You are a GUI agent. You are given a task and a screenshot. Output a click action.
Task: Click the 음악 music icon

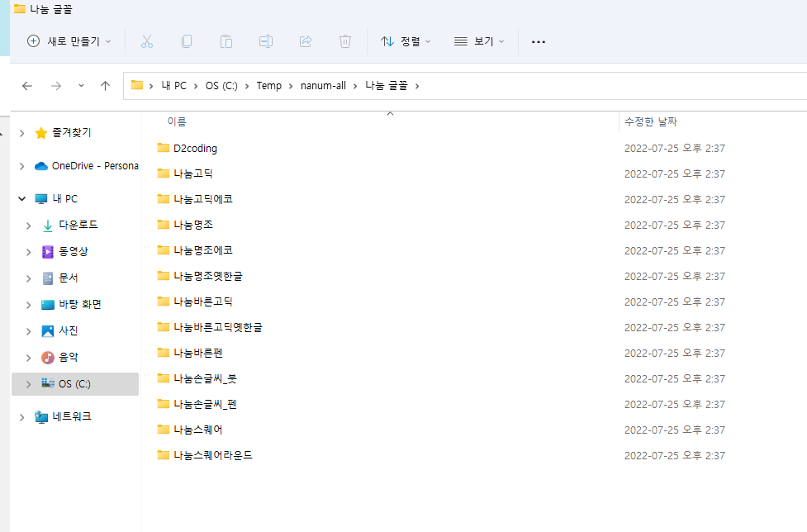coord(47,357)
